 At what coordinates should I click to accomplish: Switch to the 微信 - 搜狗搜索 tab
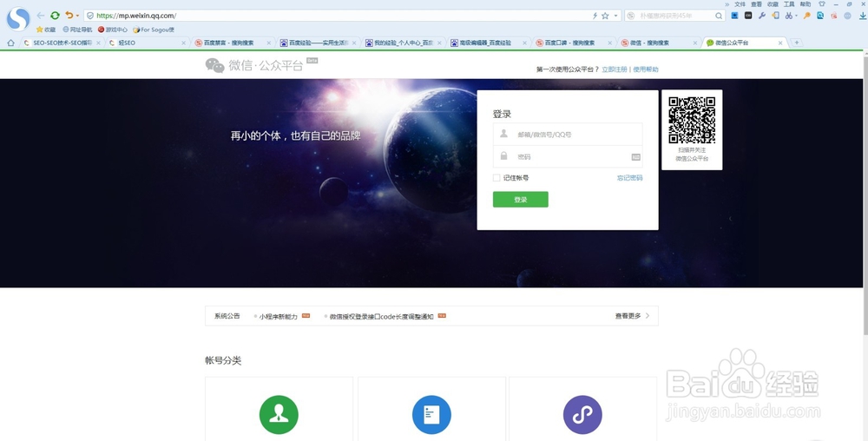click(659, 43)
